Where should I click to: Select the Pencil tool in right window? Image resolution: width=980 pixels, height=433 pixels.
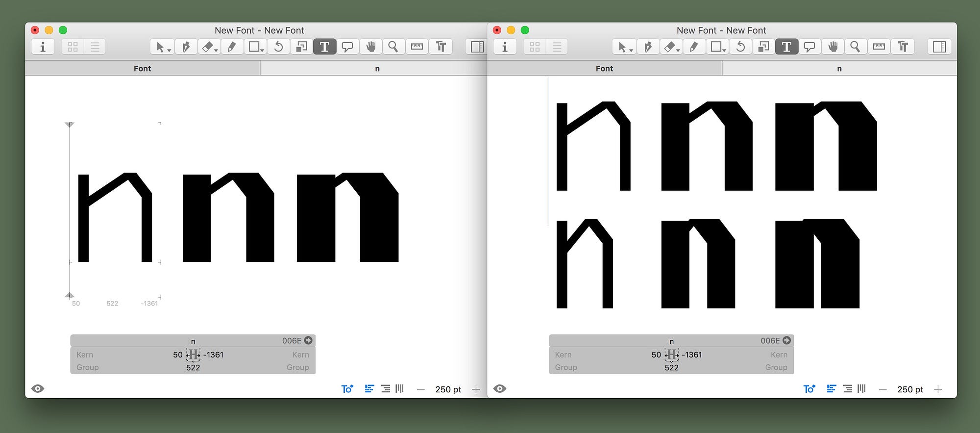coord(694,47)
